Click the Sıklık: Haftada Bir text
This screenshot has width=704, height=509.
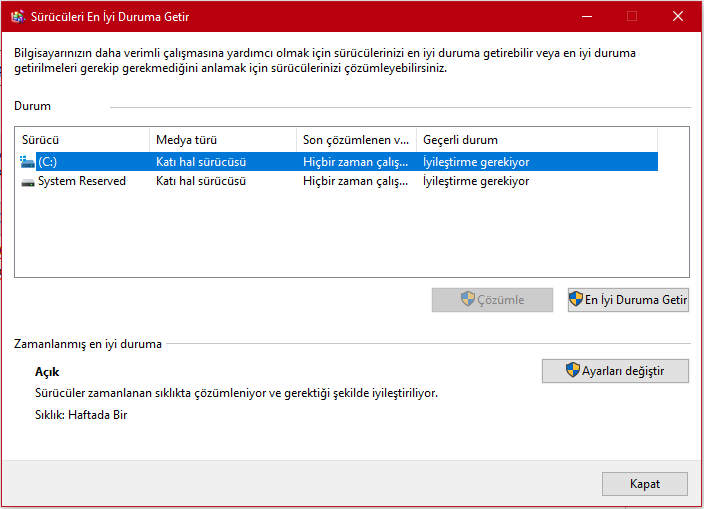point(81,415)
